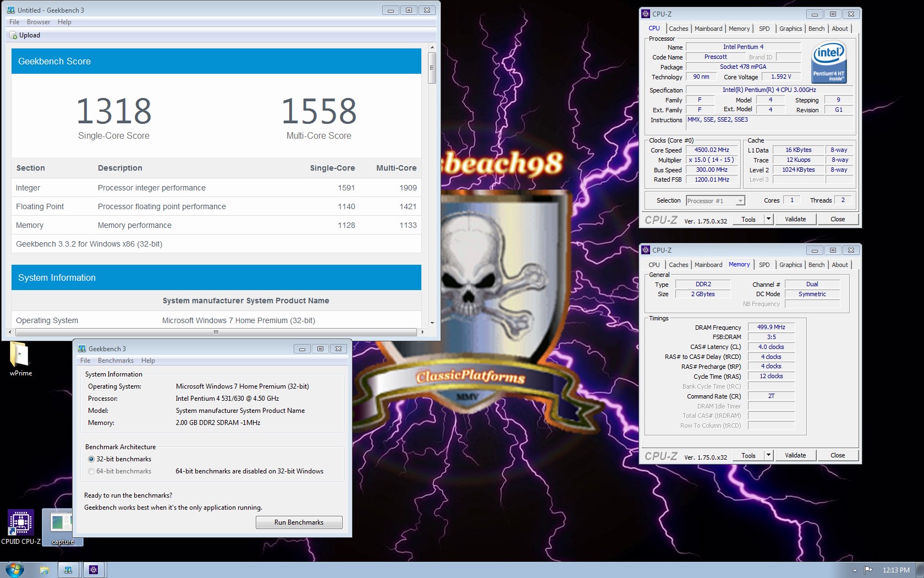Screen dimensions: 924x578
Task: Click Multi-Core Score 1558
Action: tap(319, 111)
